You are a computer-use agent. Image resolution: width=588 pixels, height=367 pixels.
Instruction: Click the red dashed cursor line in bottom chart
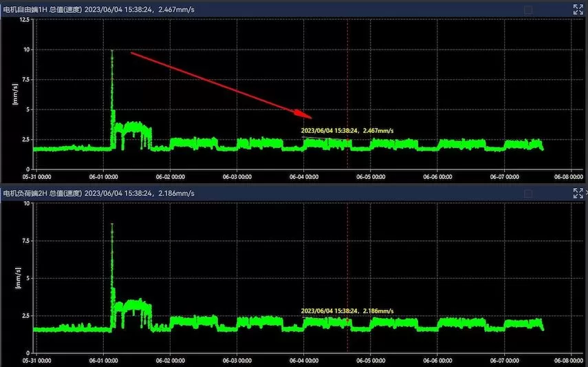click(347, 262)
